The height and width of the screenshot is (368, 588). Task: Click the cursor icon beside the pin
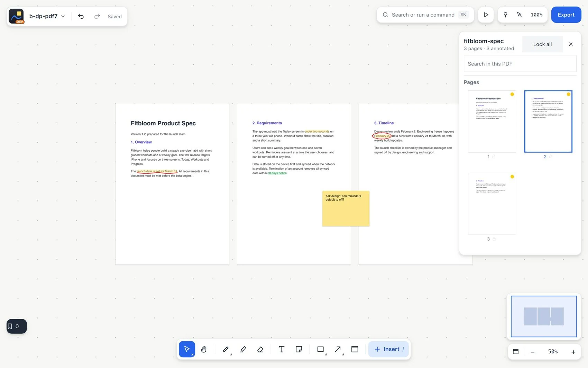(x=519, y=15)
